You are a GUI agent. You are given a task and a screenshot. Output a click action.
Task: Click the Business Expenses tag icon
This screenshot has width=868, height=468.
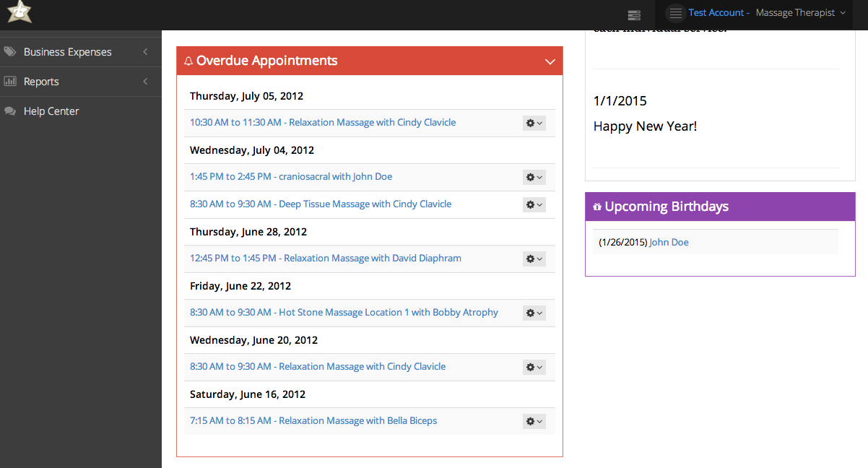click(10, 52)
